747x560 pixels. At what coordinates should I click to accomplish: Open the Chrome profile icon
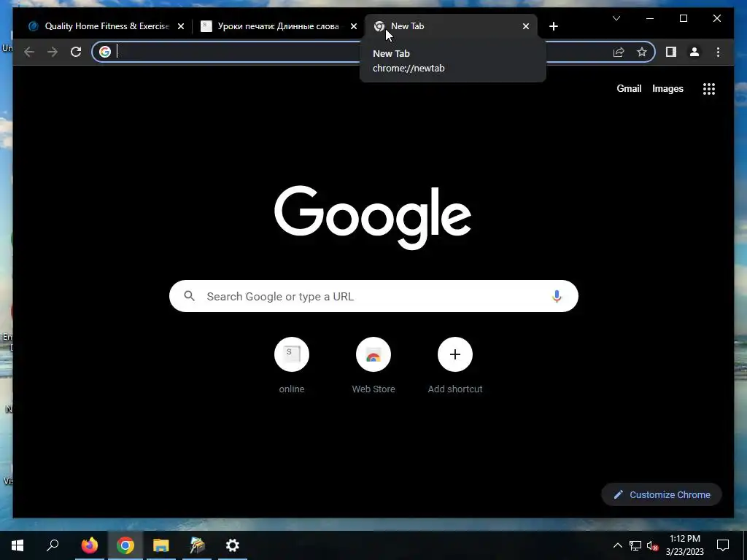click(694, 52)
